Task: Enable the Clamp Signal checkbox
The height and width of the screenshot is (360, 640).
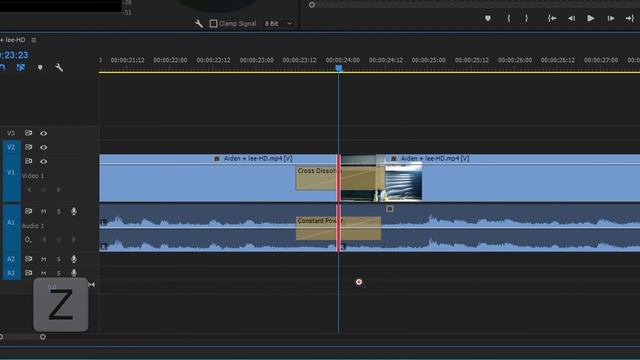Action: click(x=213, y=24)
